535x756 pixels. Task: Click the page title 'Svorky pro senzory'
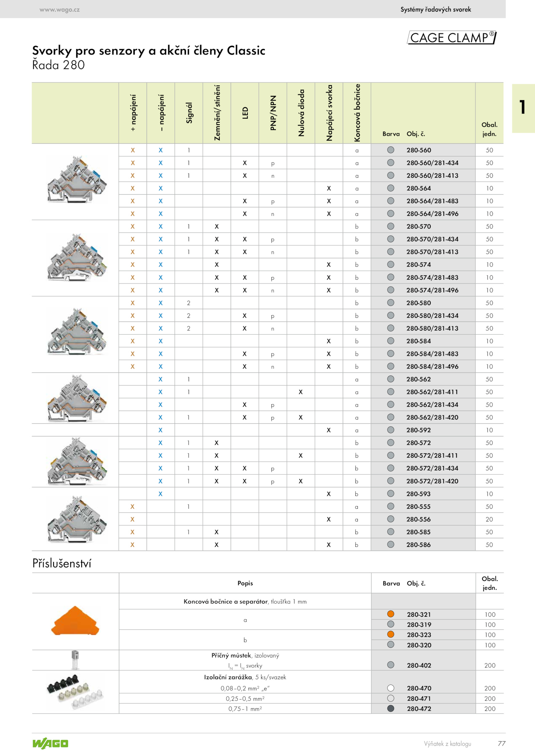pyautogui.click(x=149, y=51)
